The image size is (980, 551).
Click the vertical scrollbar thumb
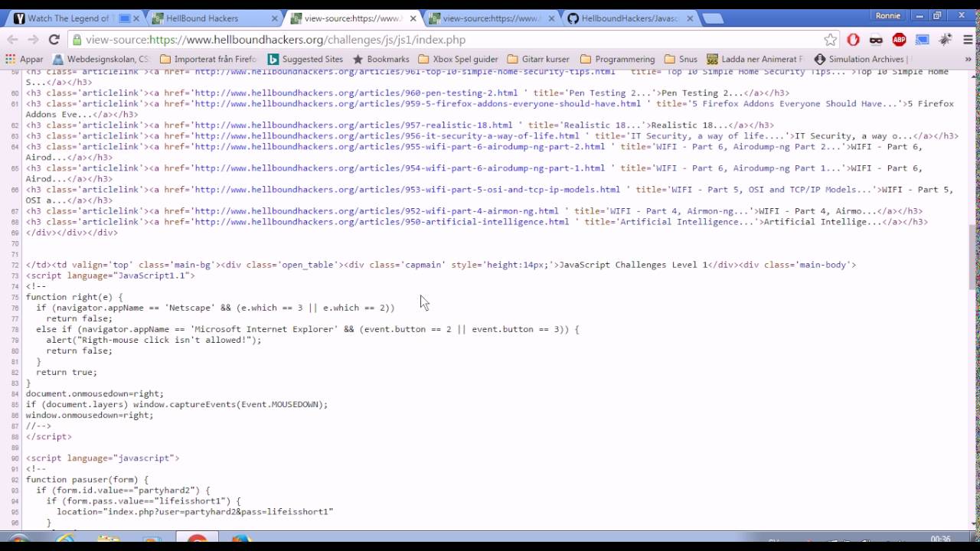[x=973, y=257]
